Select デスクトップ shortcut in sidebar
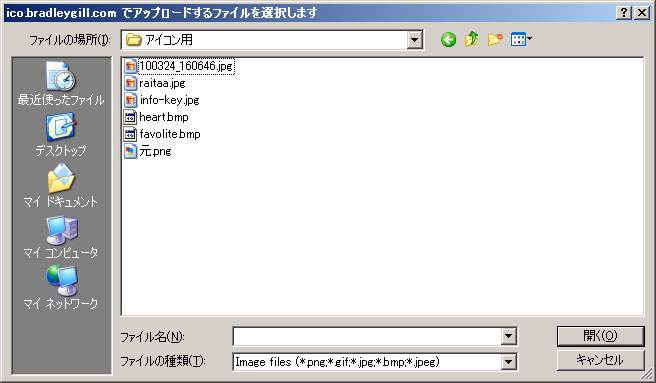656x383 pixels. (x=61, y=134)
